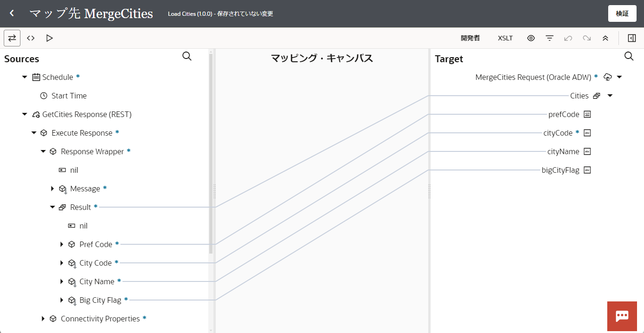Open the code view icon

31,38
